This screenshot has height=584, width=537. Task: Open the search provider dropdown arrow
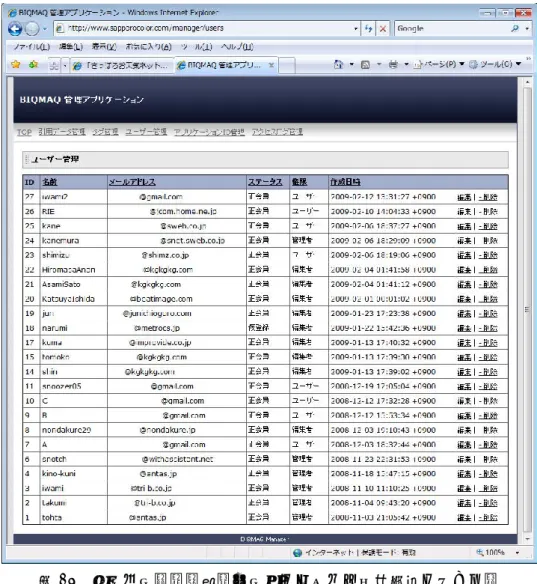click(x=527, y=29)
